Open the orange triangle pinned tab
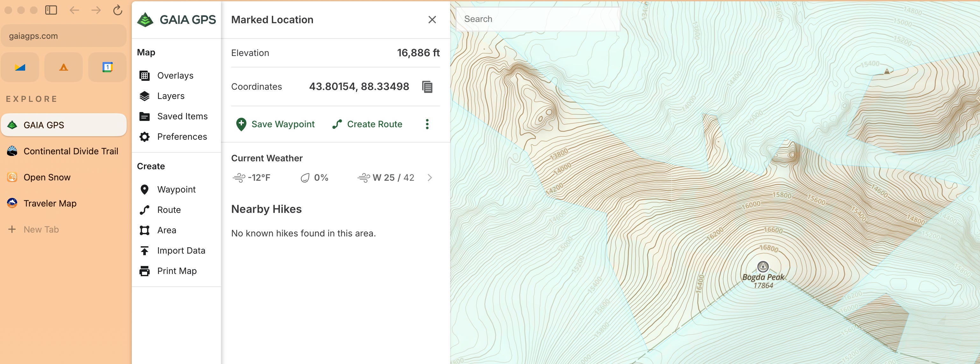 point(64,67)
